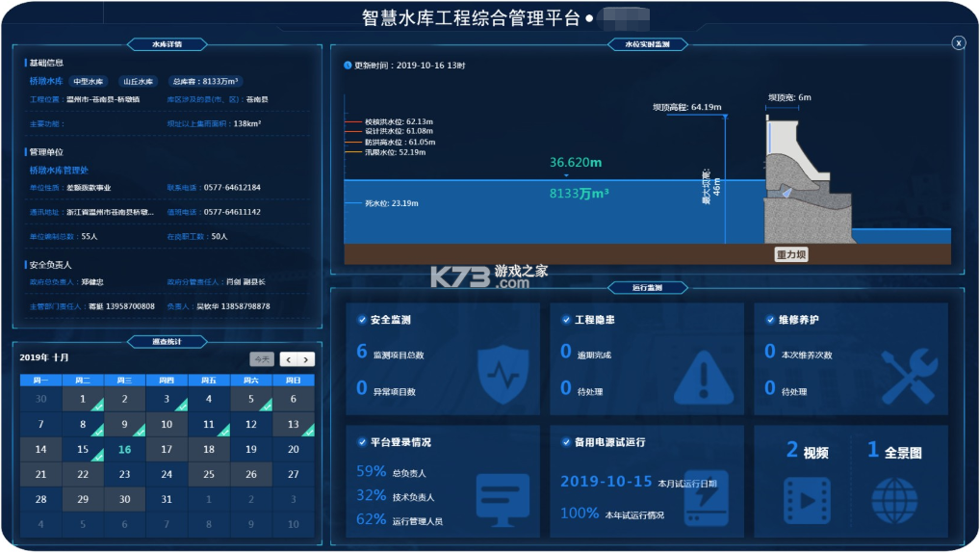Click the warning triangle hazard icon
The image size is (980, 553).
(704, 378)
